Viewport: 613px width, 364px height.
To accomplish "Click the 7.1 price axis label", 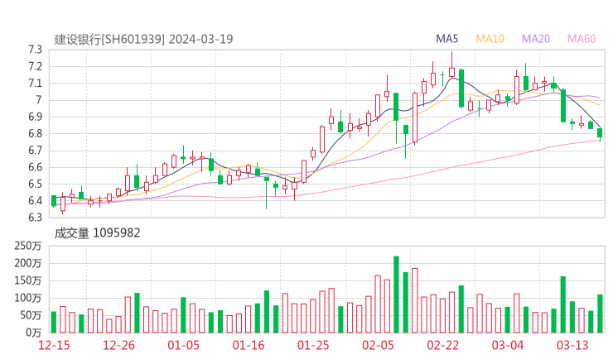I will [35, 84].
